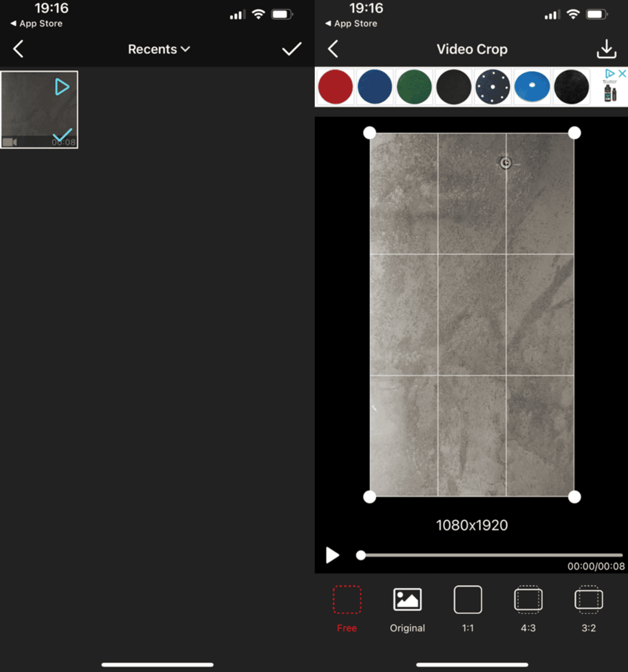Go back from the Video Crop screen
Image resolution: width=628 pixels, height=672 pixels.
pos(333,49)
